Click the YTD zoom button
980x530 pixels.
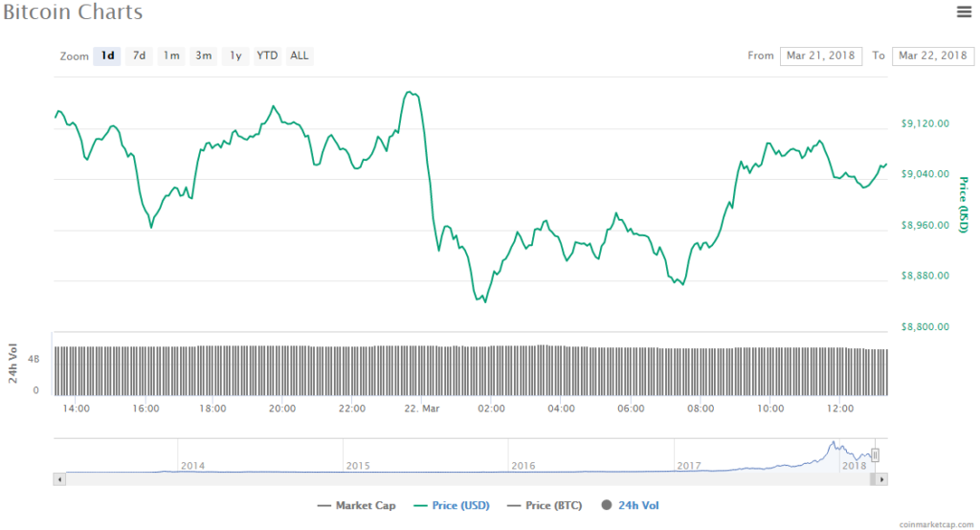[267, 55]
